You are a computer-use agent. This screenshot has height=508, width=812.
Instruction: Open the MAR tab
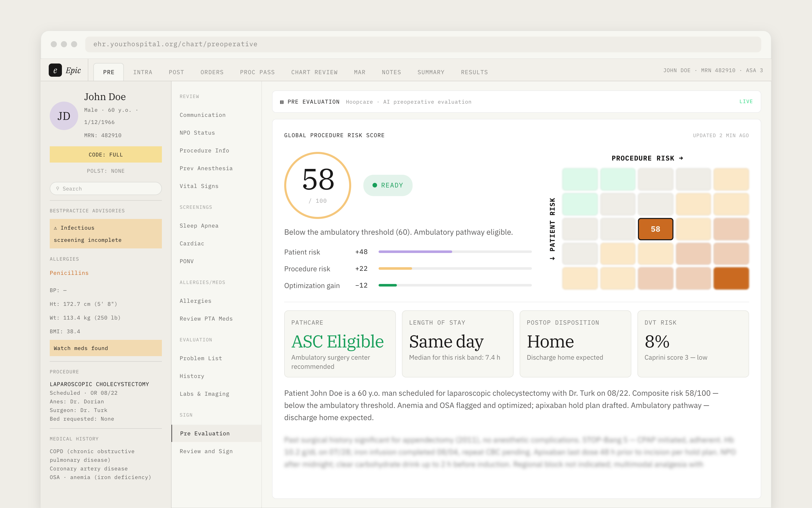[x=360, y=72]
